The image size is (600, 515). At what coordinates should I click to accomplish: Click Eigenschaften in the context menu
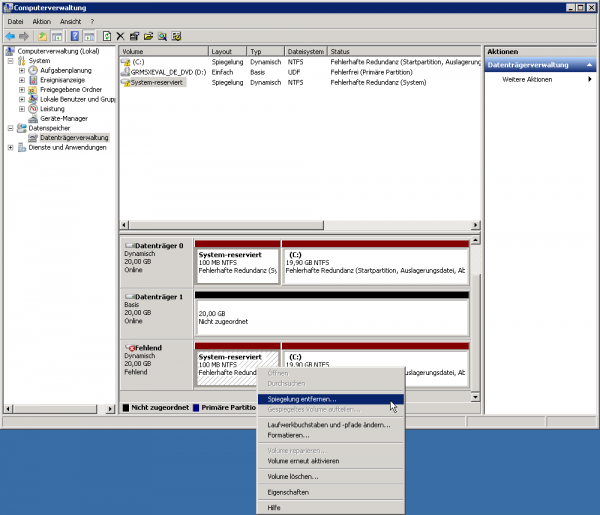[288, 492]
